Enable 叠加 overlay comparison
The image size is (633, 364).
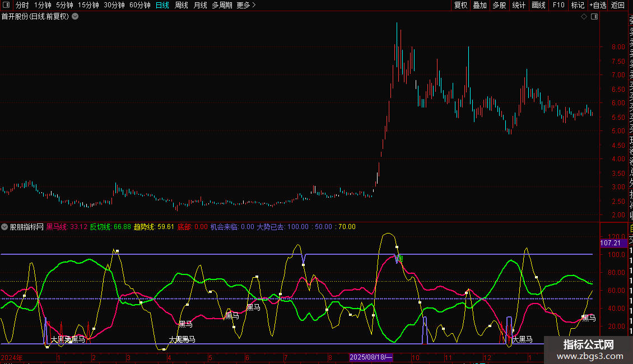(x=480, y=6)
